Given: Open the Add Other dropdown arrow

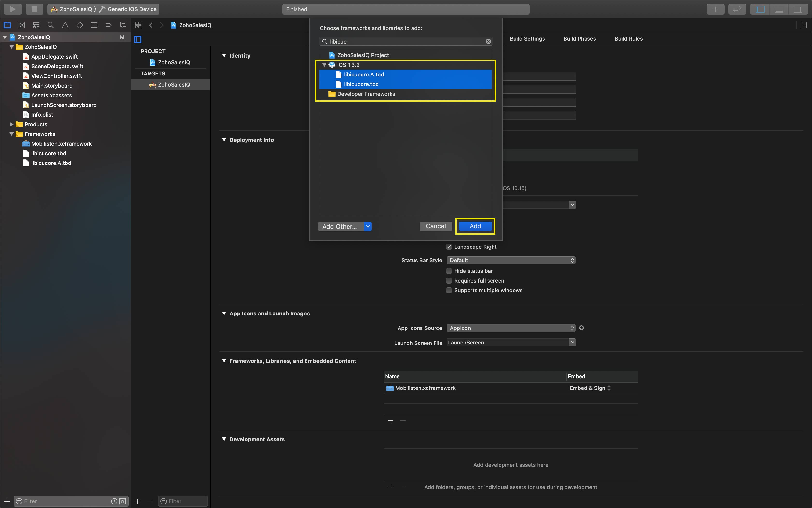Looking at the screenshot, I should click(x=368, y=226).
